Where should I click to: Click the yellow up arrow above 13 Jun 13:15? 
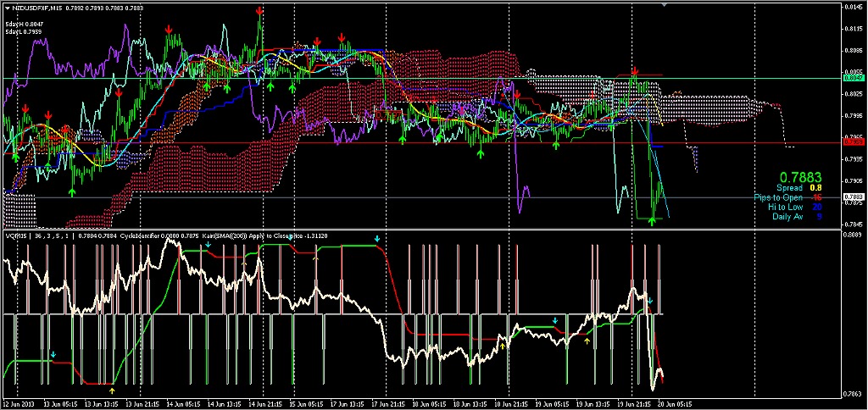click(x=113, y=391)
